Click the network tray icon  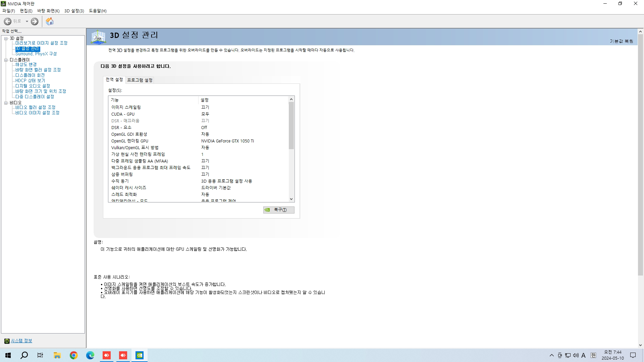pos(568,355)
